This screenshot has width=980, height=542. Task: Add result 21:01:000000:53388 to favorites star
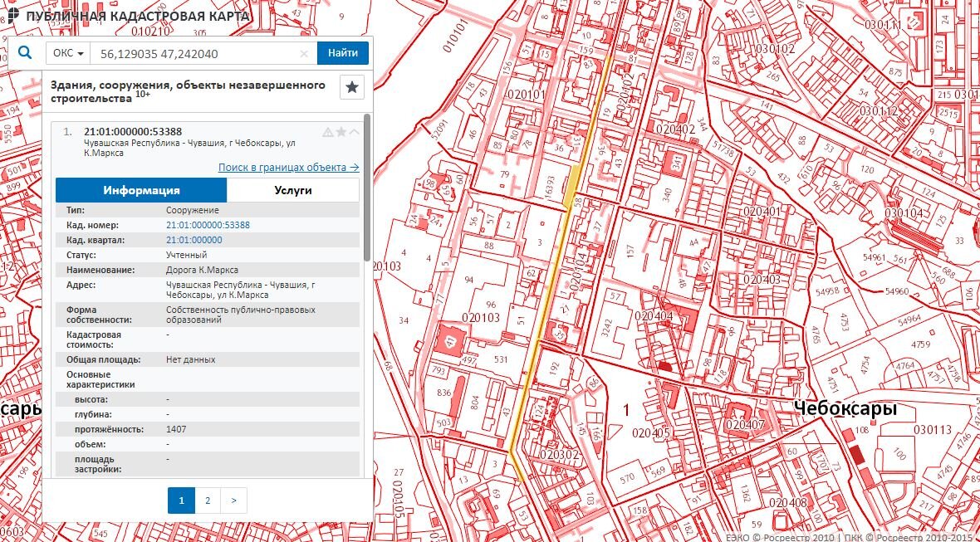(x=341, y=132)
